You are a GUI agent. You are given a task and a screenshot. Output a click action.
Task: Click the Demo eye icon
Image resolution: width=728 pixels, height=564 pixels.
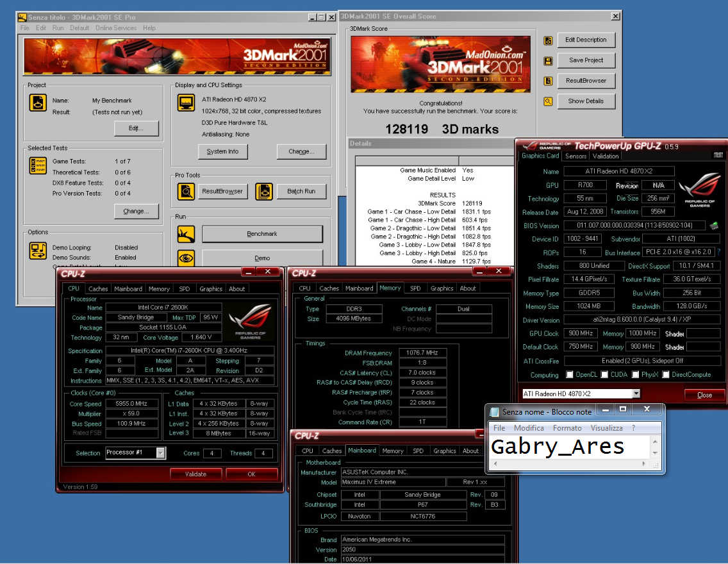186,258
